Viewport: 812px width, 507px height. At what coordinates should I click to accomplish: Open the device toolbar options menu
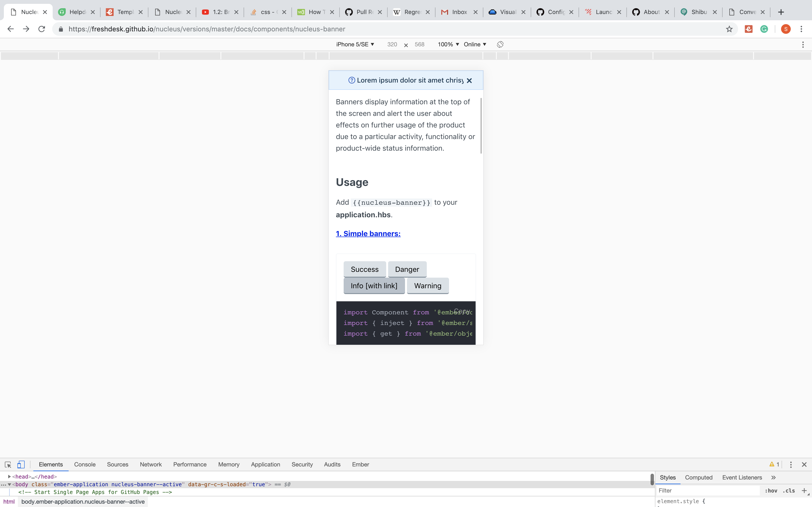click(x=803, y=44)
